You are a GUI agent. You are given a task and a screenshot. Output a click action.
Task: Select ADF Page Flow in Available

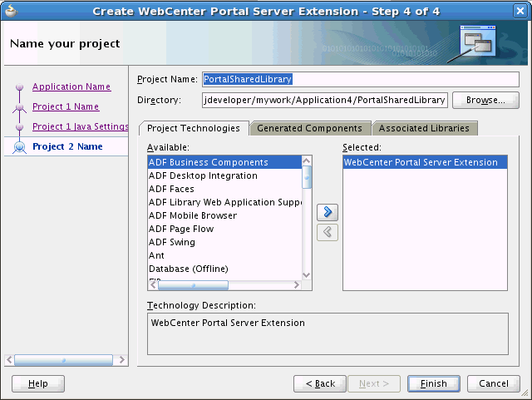click(224, 229)
